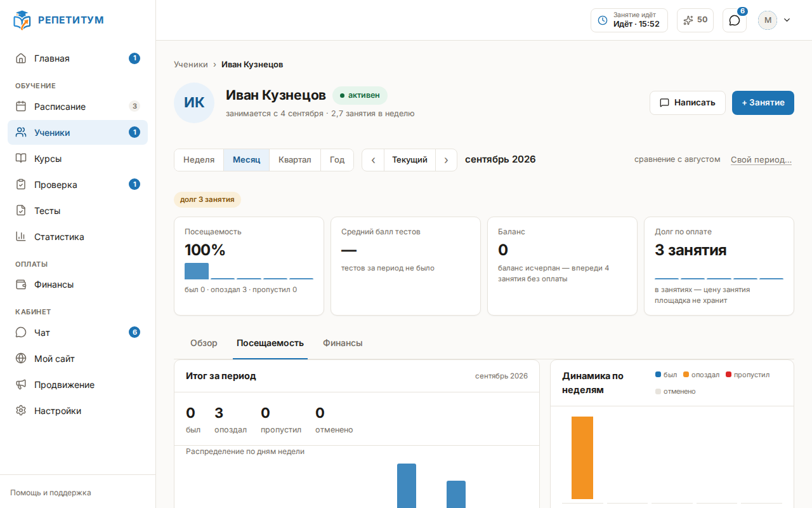The width and height of the screenshot is (812, 508).
Task: Click the Чат speech bubble icon in sidebar
Action: (x=21, y=333)
